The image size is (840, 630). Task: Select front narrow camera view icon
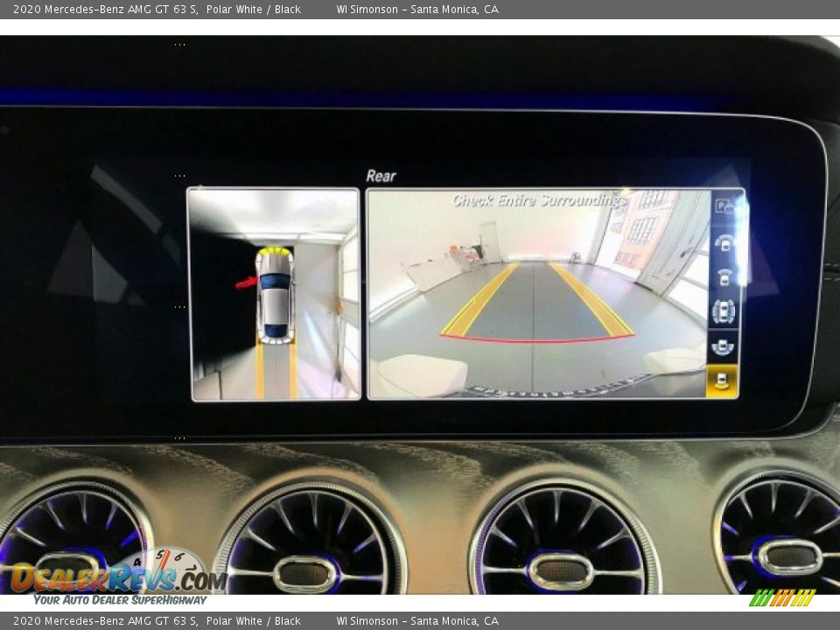724,276
